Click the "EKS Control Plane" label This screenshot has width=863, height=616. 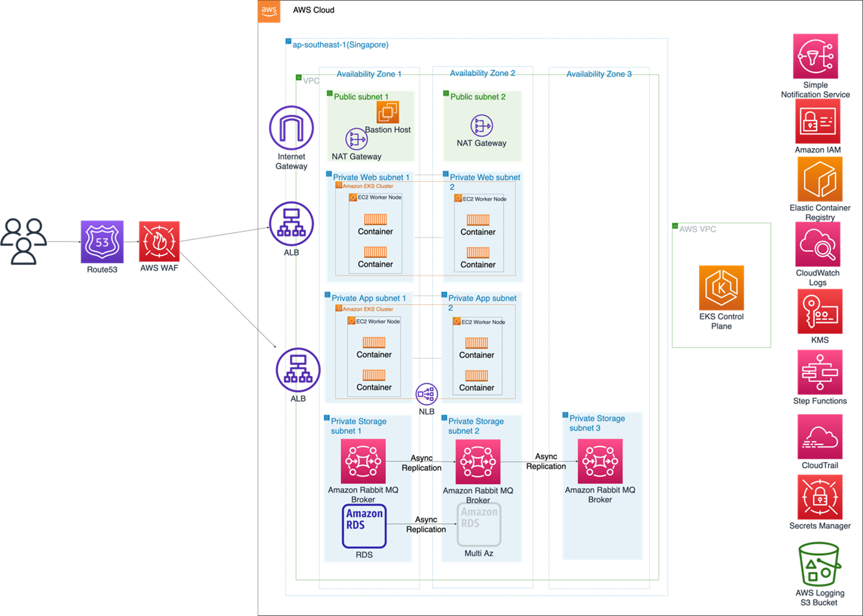[x=722, y=321]
